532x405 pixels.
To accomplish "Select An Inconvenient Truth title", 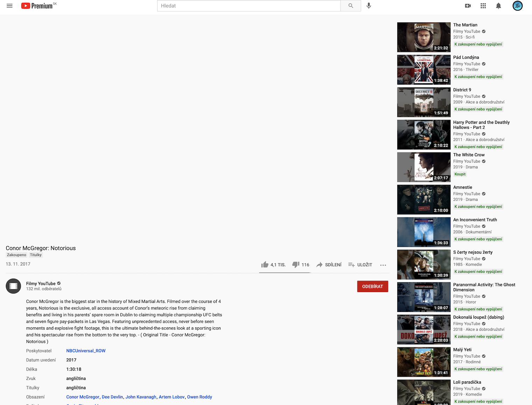I will pyautogui.click(x=475, y=220).
